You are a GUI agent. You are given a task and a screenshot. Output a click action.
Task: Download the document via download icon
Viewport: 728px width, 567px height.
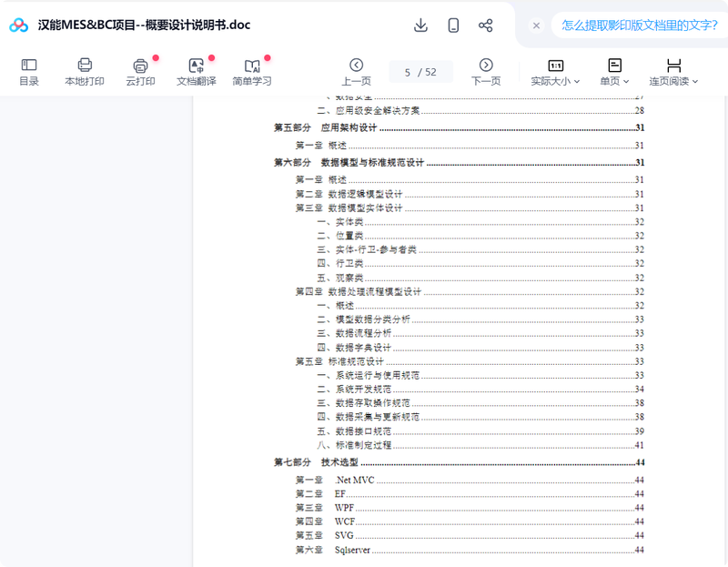(420, 25)
